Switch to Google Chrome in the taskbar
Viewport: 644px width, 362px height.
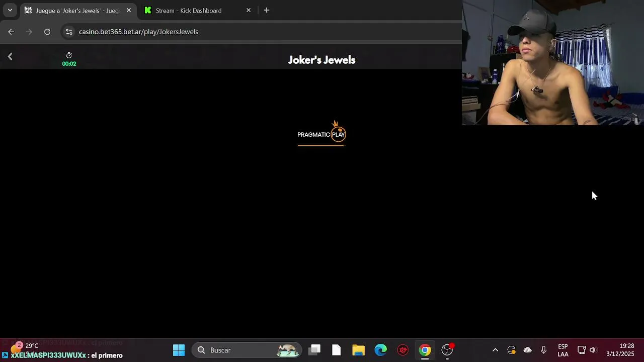click(425, 350)
